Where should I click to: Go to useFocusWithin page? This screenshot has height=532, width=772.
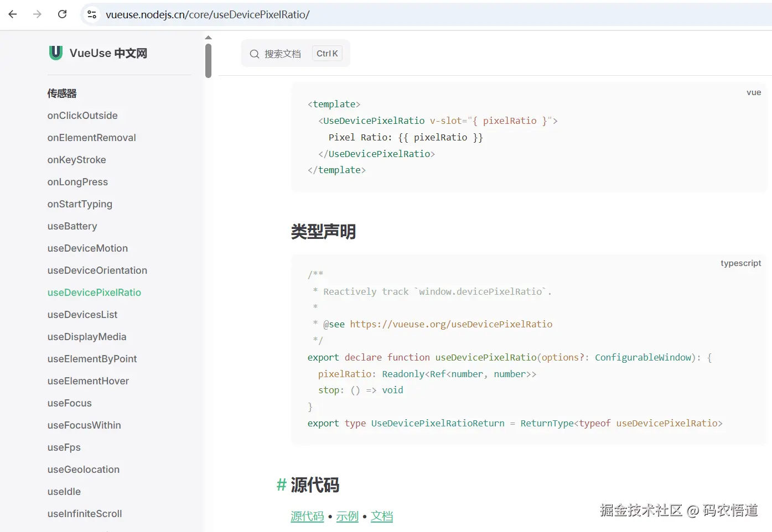(84, 425)
